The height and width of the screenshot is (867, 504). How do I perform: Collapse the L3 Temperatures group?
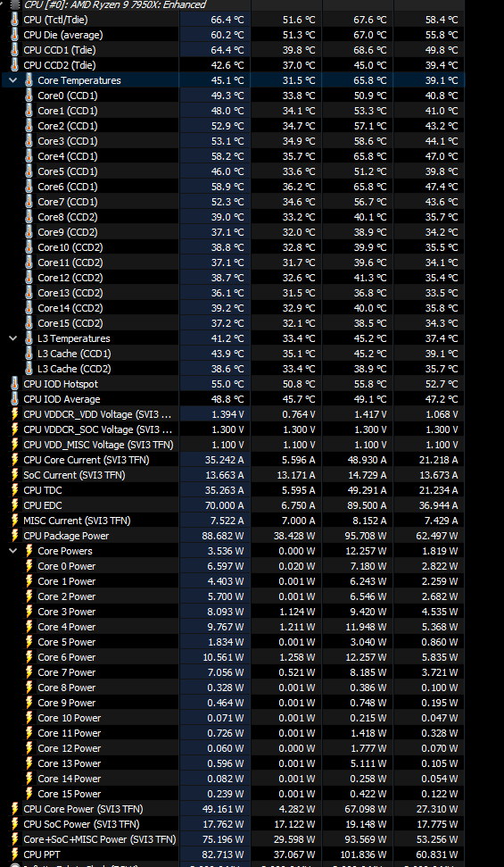(13, 338)
